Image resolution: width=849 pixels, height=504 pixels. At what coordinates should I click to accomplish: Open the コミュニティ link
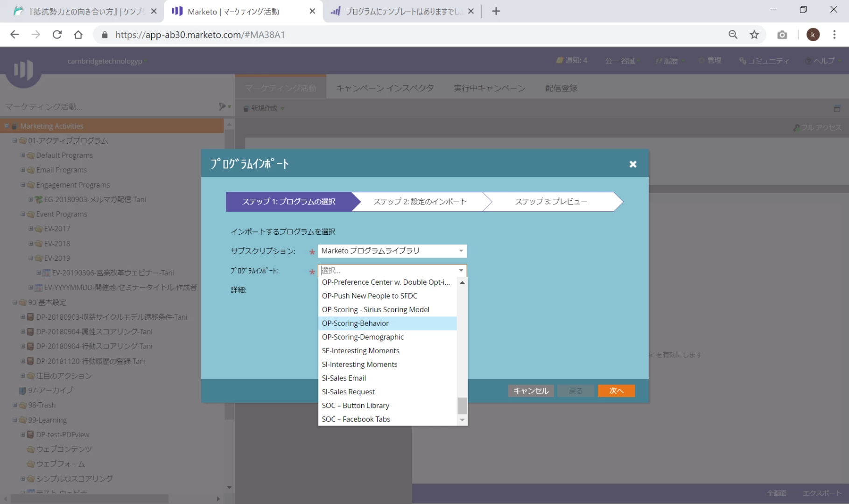pos(764,61)
